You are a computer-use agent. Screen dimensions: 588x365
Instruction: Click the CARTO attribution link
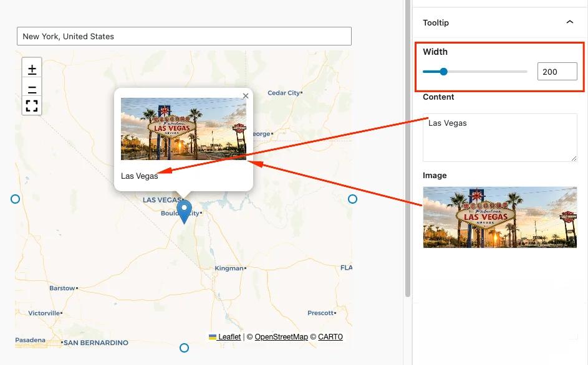330,337
